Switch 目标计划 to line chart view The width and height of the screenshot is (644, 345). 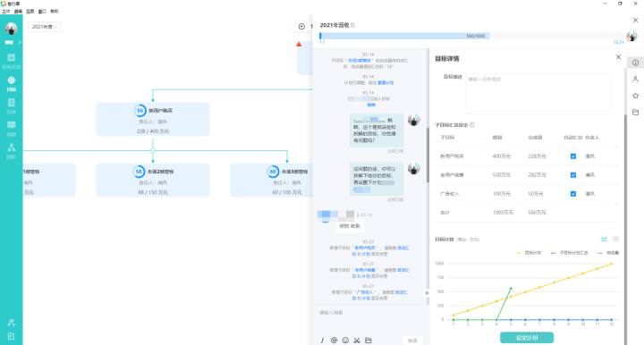604,239
